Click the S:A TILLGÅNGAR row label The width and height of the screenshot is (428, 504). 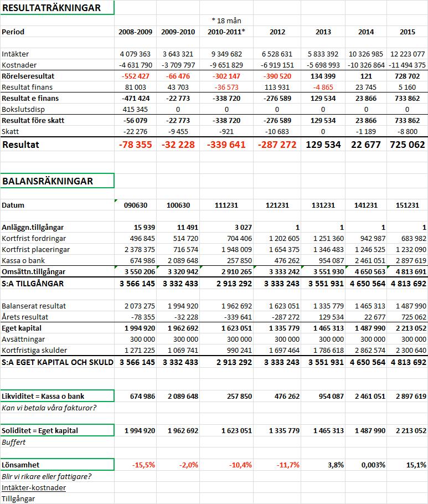[33, 284]
